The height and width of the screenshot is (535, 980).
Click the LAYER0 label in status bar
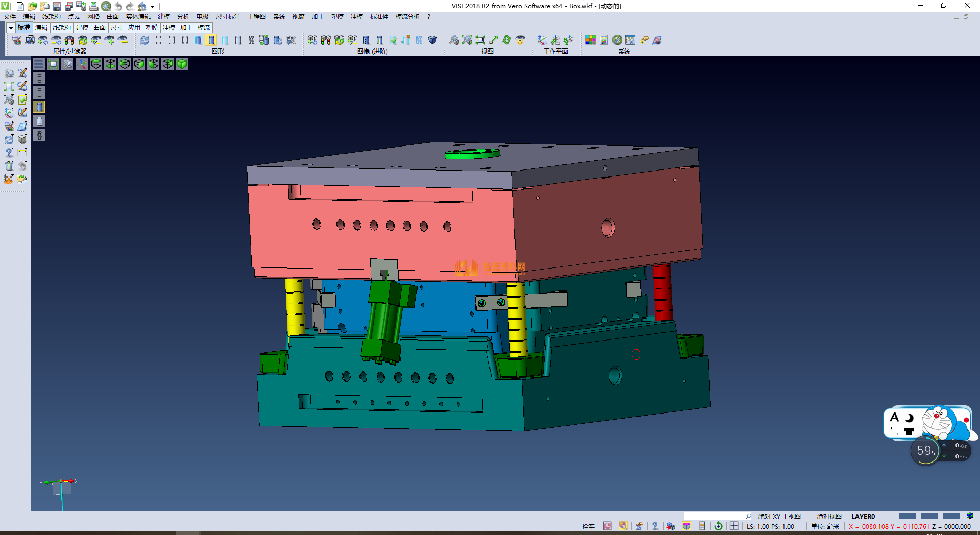[x=863, y=516]
